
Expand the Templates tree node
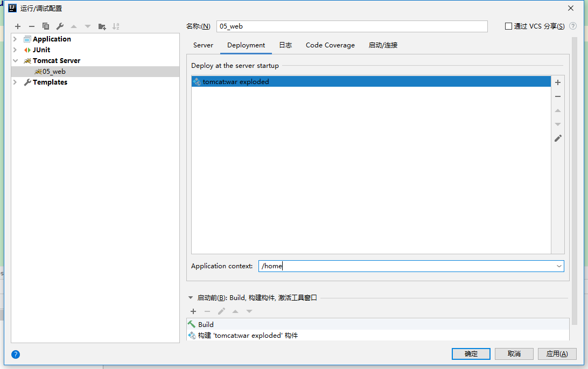pos(15,82)
